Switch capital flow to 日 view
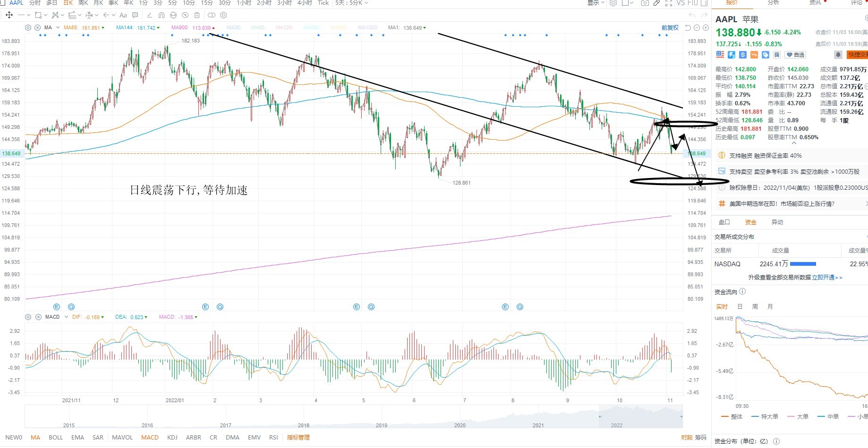Screen dimensions: 868x448 tap(740, 307)
